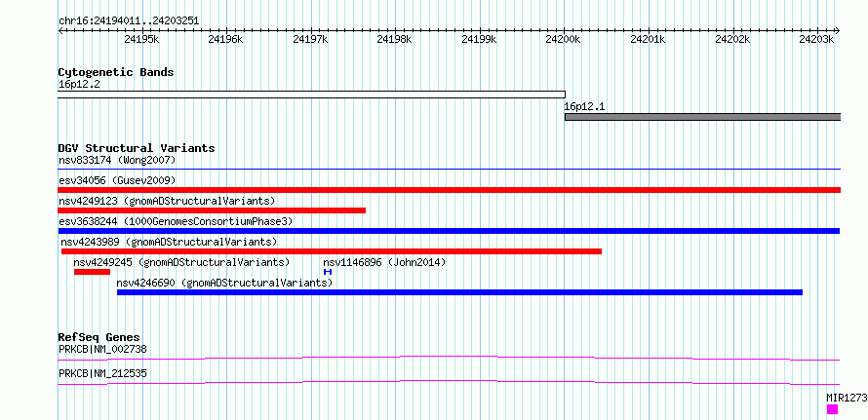Screen dimensions: 868x420
Task: Click the 16p12.1 band label
Action: (x=586, y=106)
